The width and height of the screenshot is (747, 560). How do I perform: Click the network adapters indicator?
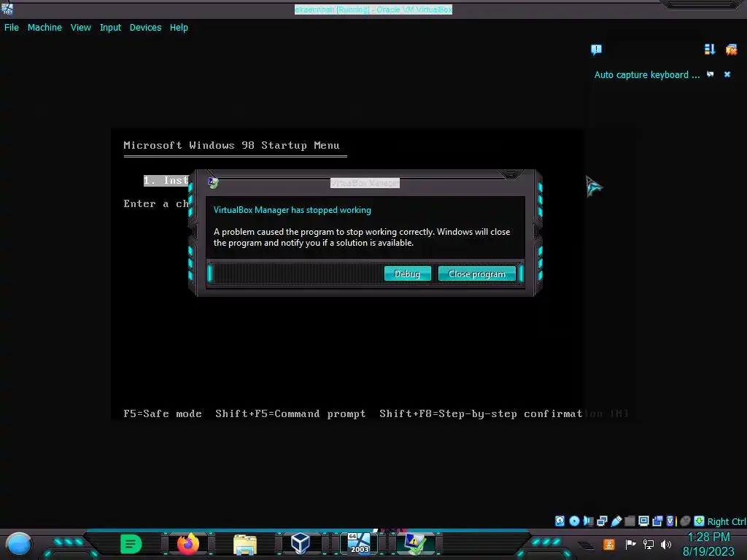point(602,521)
